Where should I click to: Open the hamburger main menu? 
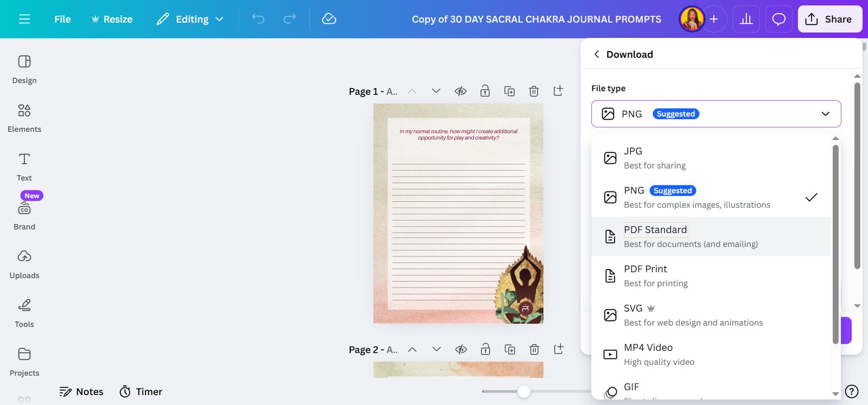[24, 19]
